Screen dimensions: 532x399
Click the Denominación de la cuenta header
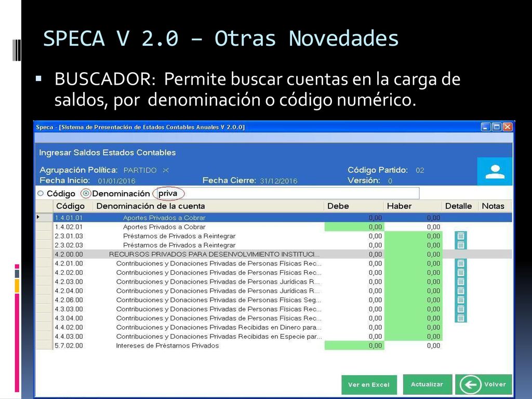(208, 206)
